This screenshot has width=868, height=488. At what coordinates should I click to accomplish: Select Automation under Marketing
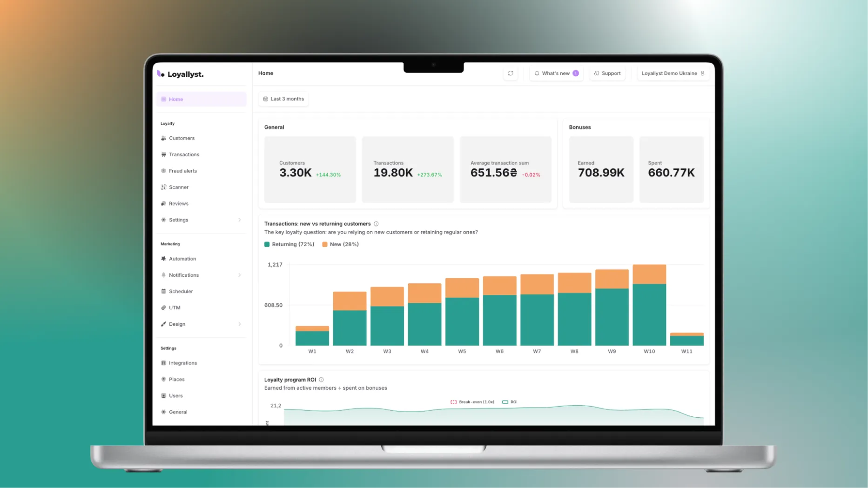[201, 259]
